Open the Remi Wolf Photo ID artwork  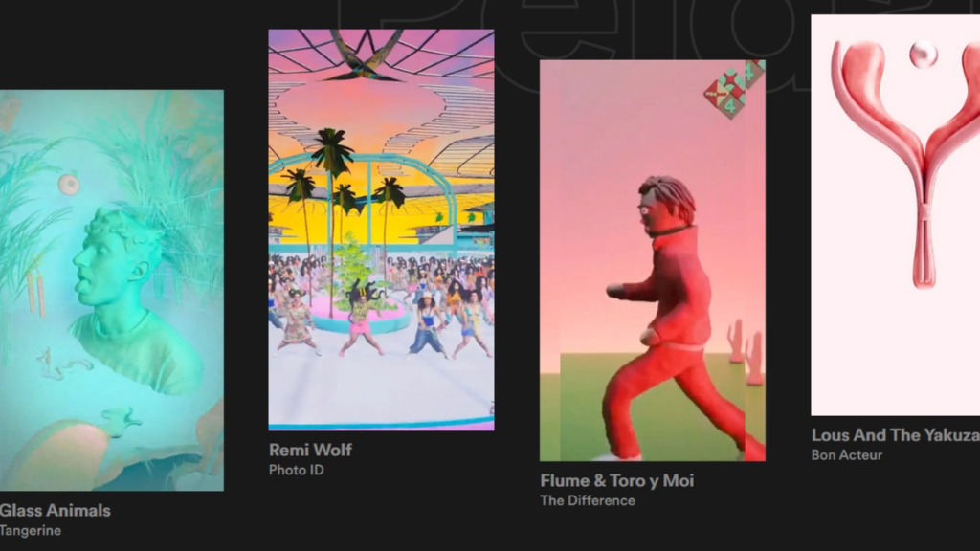tap(381, 230)
